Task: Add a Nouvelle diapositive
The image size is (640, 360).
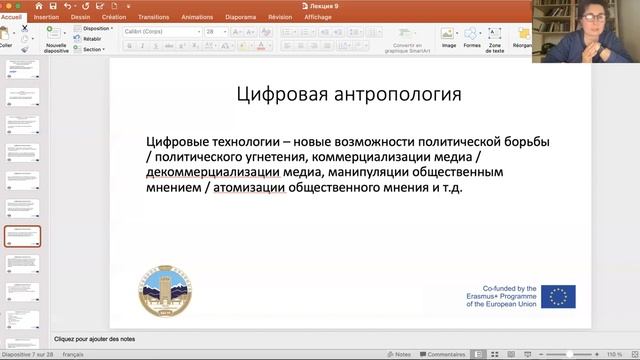Action: tap(56, 40)
